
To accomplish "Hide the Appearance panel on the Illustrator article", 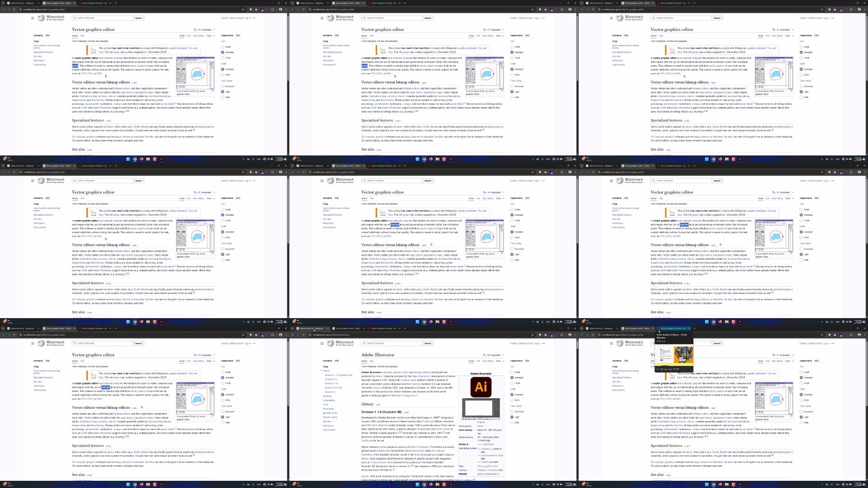I will point(527,361).
